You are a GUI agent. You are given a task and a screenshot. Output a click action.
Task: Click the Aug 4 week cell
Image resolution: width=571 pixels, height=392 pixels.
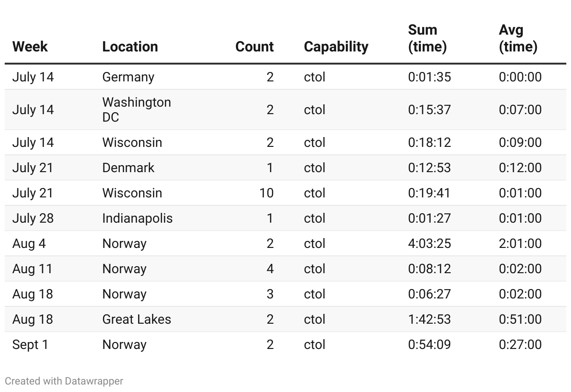click(29, 243)
